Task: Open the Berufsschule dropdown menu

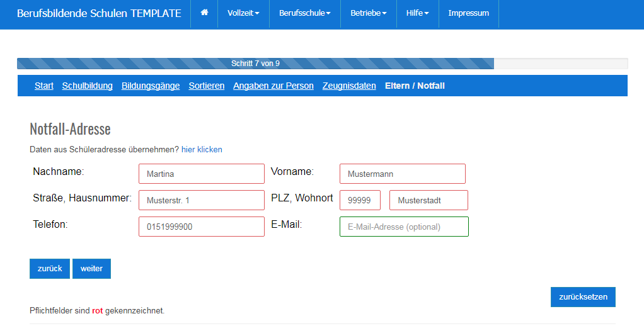Action: tap(304, 13)
